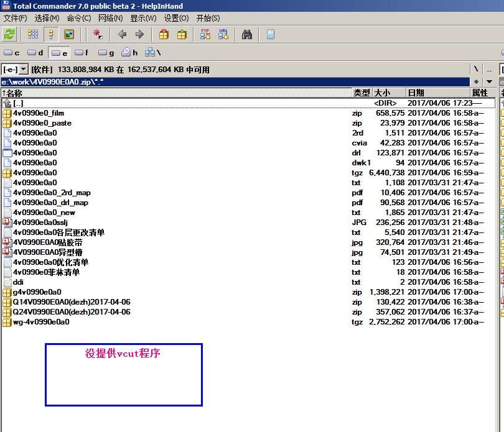Select the [..] parent folder row
Image resolution: width=504 pixels, height=432 pixels.
pos(248,103)
